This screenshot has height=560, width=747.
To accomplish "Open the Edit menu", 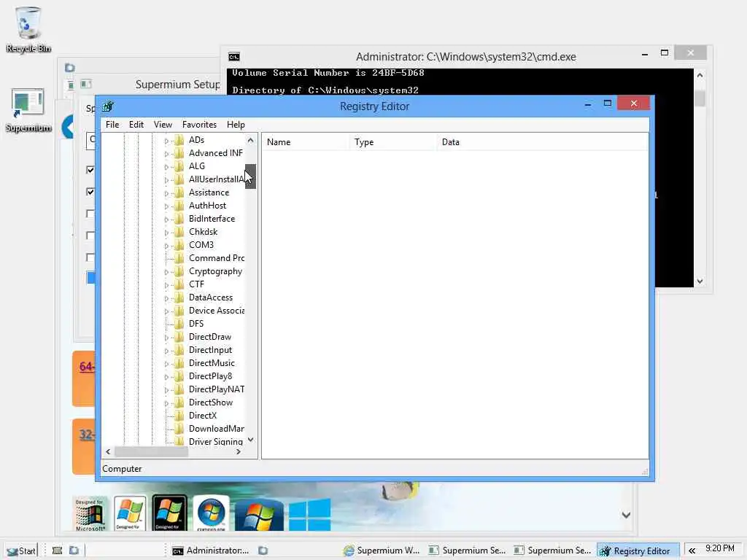I will 136,125.
